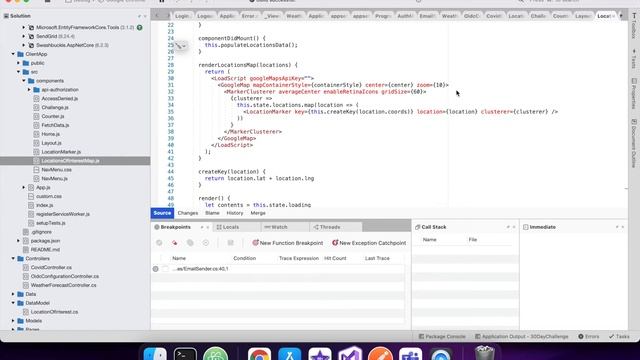Click the New Function Breakpoint icon
Screen dimensions: 640x360
256,242
